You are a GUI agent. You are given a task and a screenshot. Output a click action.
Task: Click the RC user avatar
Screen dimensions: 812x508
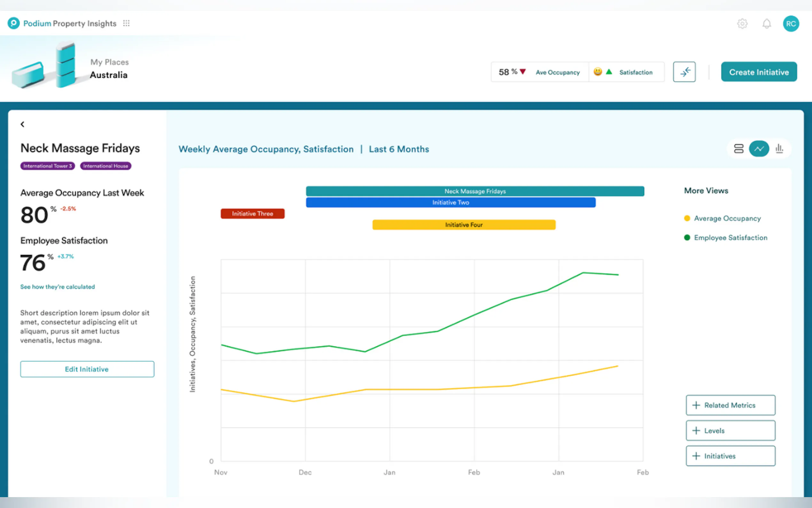tap(791, 24)
